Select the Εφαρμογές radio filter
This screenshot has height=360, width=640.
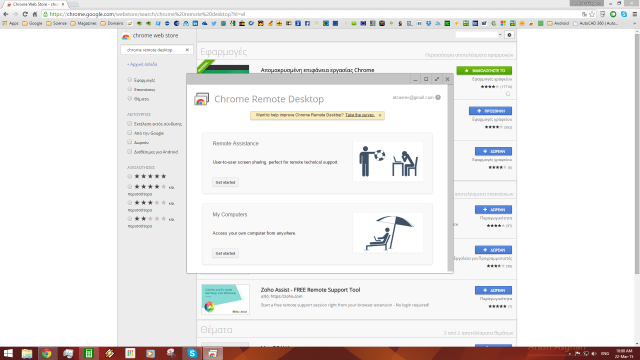(130, 80)
